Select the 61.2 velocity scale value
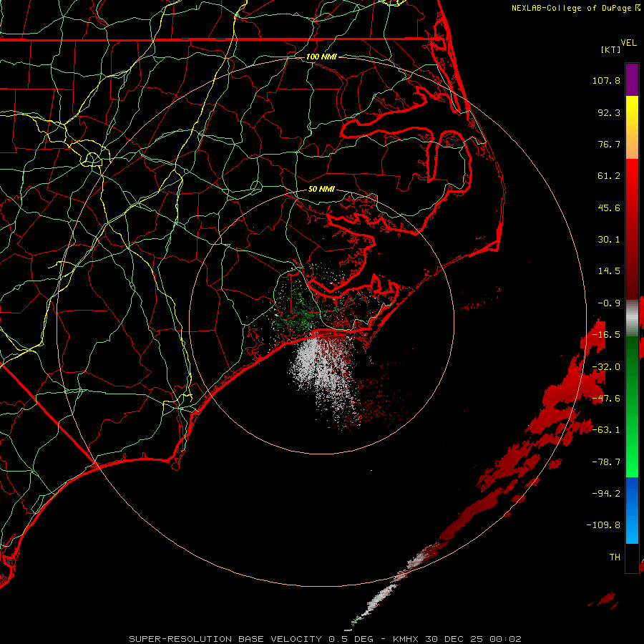644x644 pixels. click(609, 176)
